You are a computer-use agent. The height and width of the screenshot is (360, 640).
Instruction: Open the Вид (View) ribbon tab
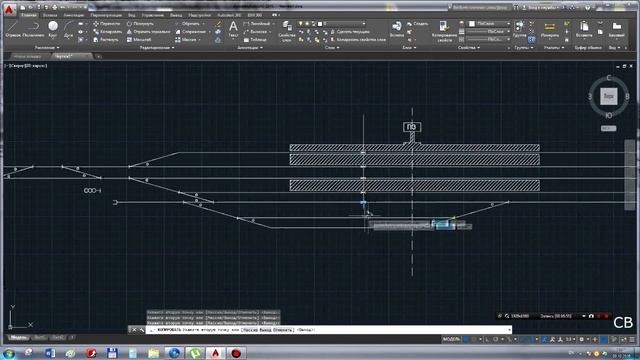pos(132,15)
